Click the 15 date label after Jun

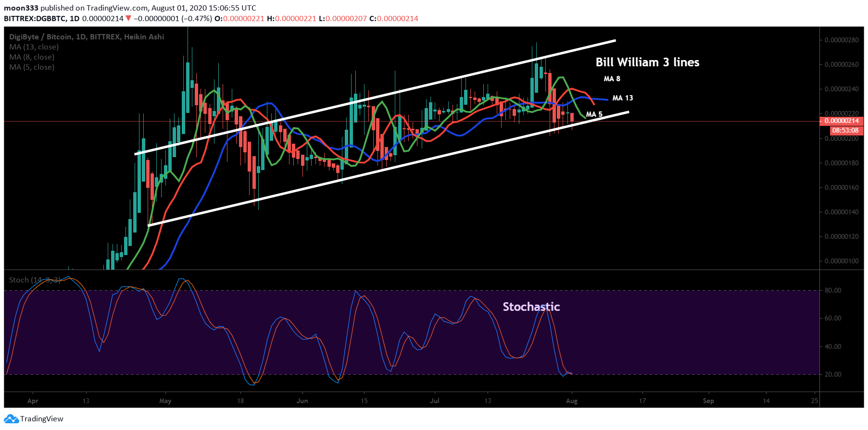tap(364, 401)
